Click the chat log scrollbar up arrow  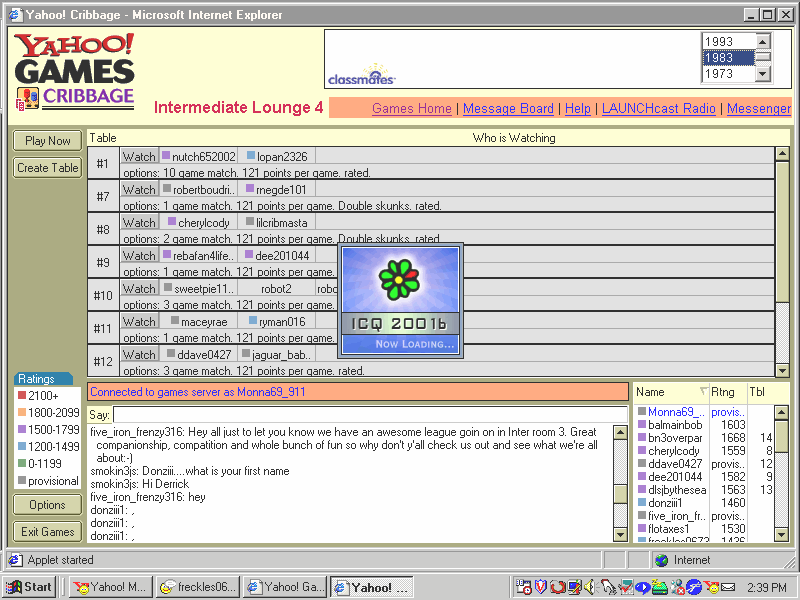click(620, 433)
